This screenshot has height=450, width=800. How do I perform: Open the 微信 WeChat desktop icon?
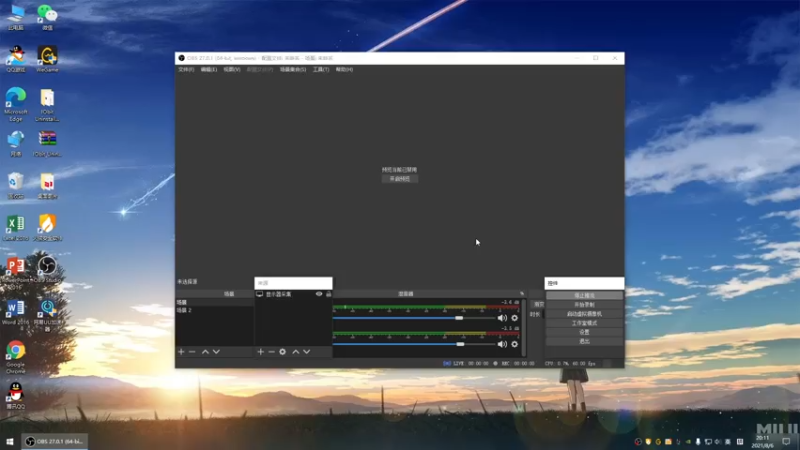[47, 17]
